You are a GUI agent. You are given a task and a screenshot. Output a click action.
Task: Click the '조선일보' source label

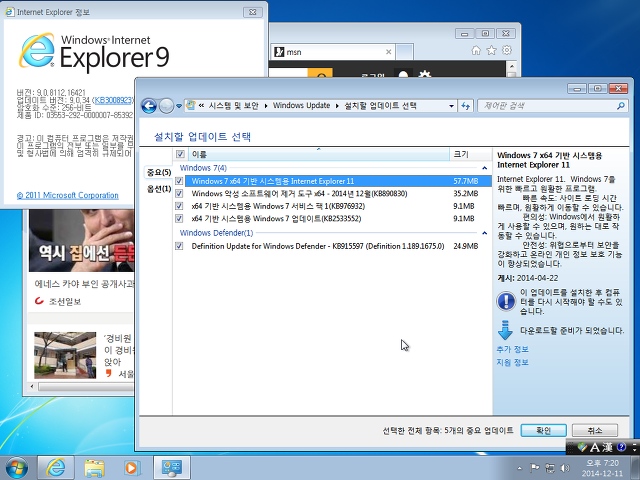[x=65, y=302]
